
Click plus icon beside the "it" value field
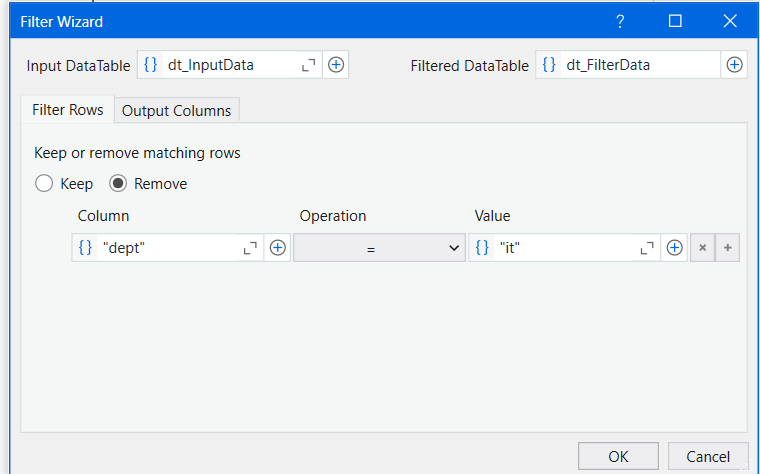674,248
